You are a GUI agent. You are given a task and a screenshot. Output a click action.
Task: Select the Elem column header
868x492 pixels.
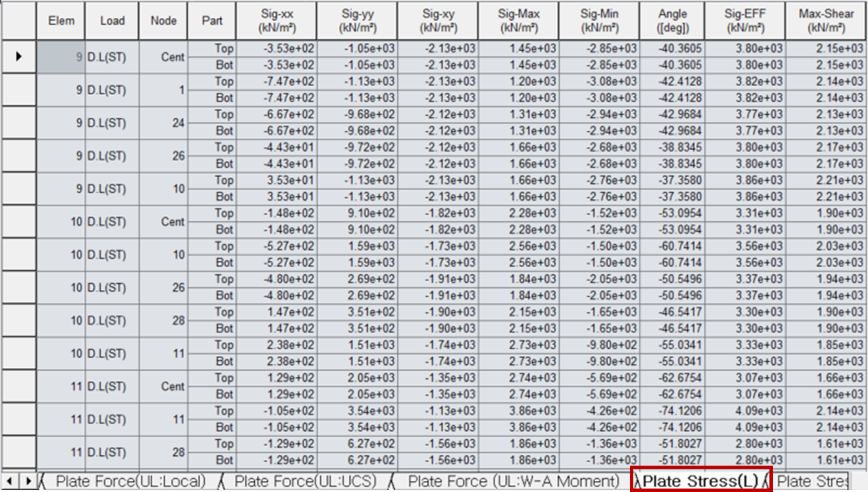[x=61, y=21]
